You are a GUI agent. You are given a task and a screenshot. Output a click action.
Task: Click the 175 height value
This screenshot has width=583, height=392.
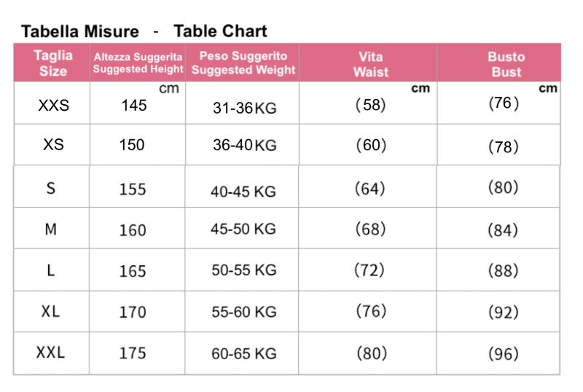[133, 353]
